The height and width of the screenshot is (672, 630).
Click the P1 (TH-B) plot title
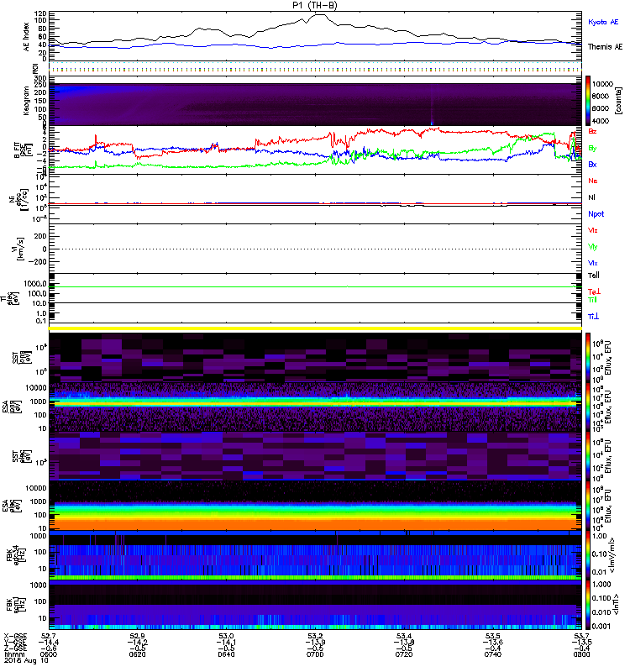point(316,5)
